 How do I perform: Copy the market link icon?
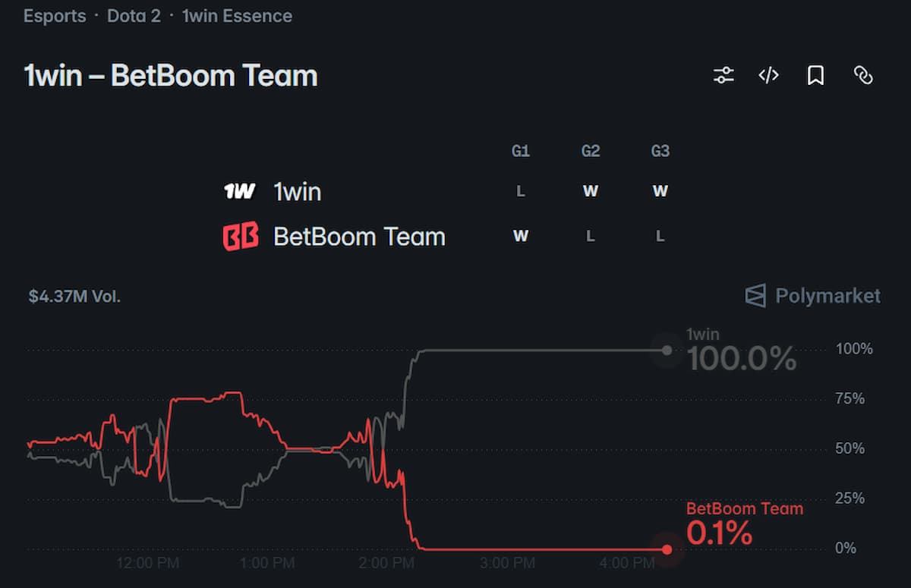point(863,75)
